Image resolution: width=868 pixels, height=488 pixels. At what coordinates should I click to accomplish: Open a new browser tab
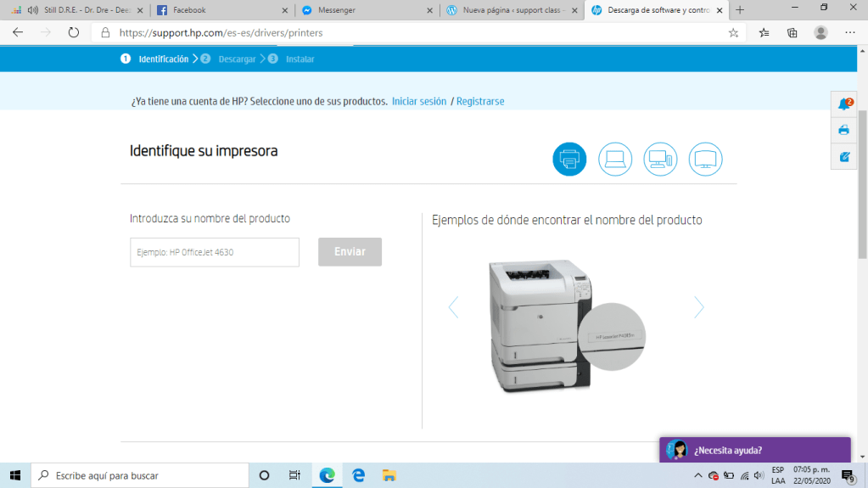[x=740, y=10]
